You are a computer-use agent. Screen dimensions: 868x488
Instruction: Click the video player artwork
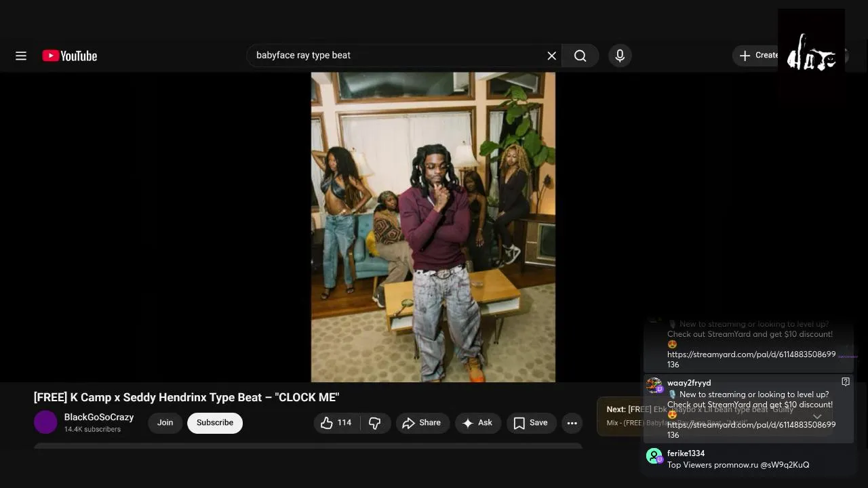pyautogui.click(x=433, y=227)
